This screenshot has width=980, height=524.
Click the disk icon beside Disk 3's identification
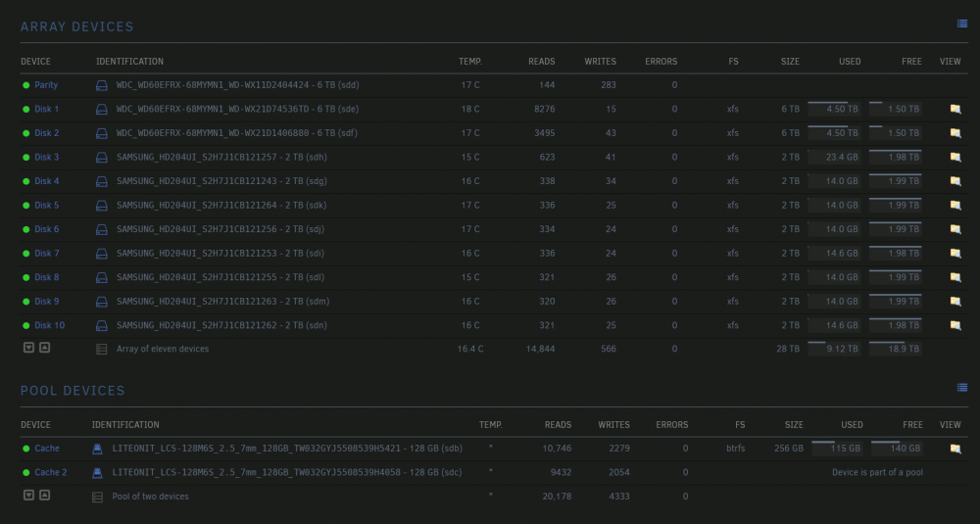point(101,158)
